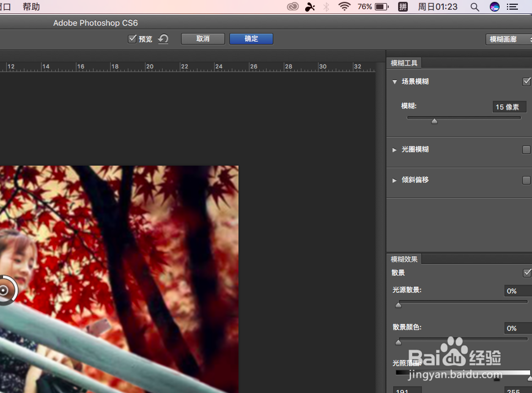Open the 帮助 menu
Image resolution: width=532 pixels, height=393 pixels.
tap(31, 7)
